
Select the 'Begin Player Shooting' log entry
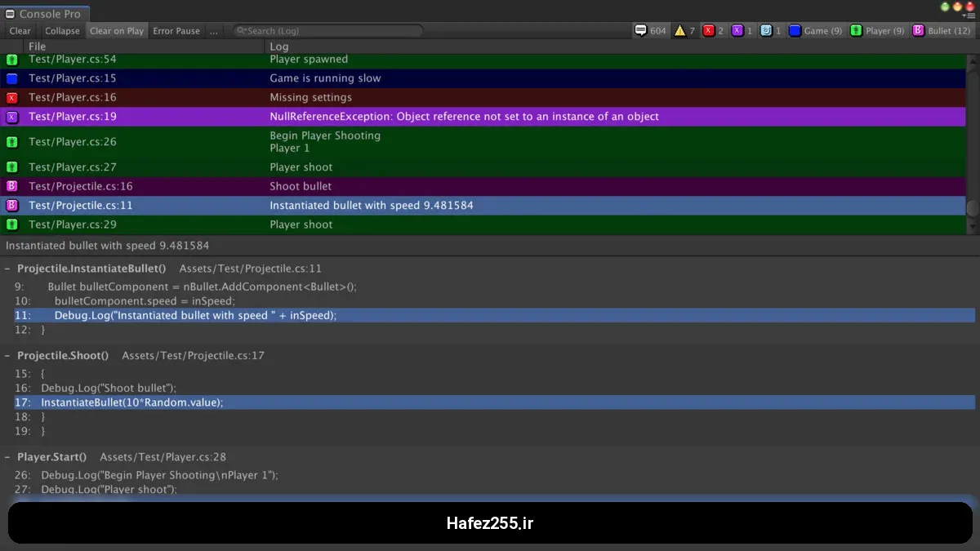point(483,142)
